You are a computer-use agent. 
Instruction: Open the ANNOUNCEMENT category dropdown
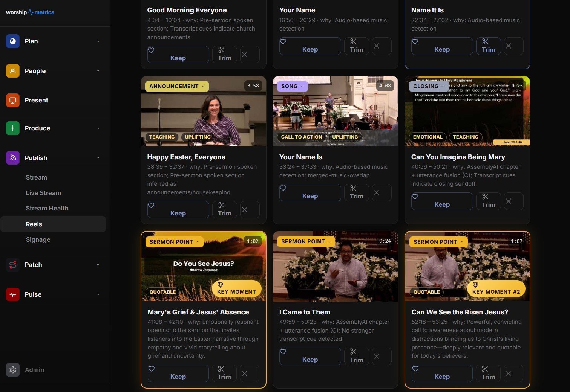coord(177,86)
